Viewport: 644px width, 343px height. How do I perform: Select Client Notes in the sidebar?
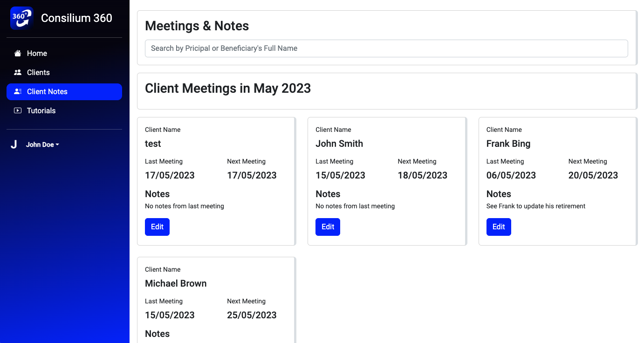coord(47,92)
